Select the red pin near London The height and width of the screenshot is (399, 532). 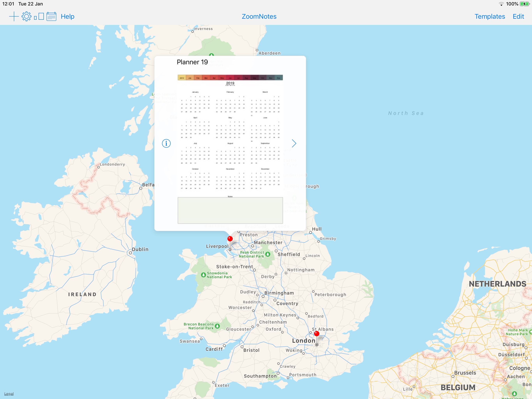pyautogui.click(x=317, y=334)
